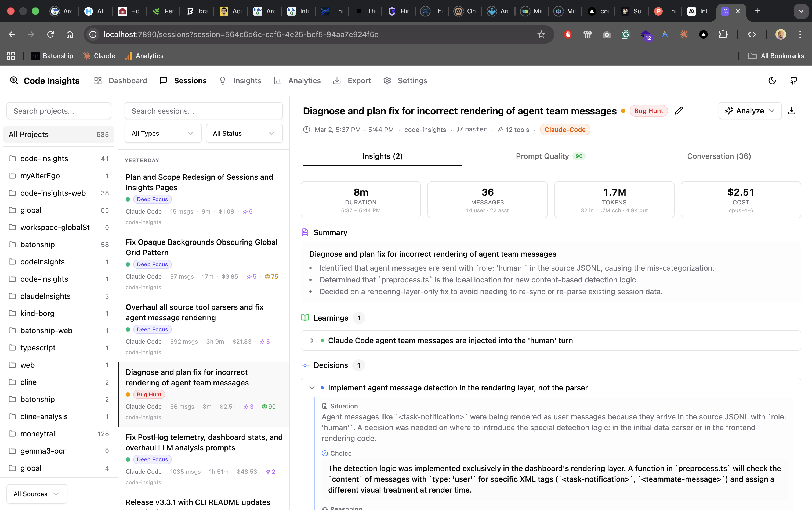Open the Conversation (36) tab

(x=719, y=156)
